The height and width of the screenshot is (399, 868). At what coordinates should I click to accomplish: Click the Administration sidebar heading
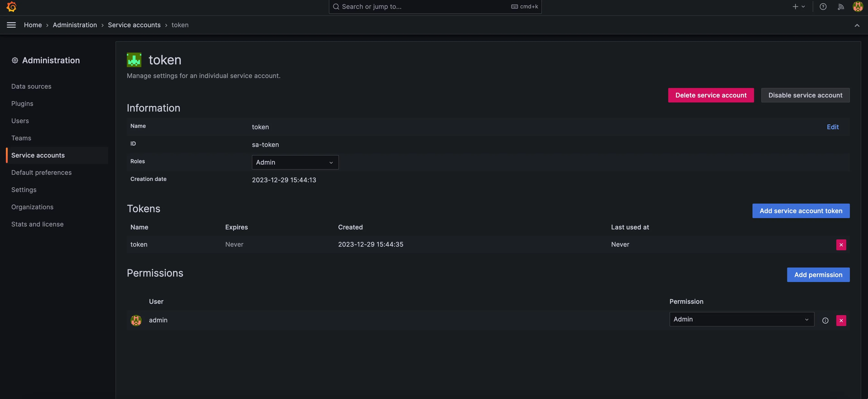click(x=51, y=60)
